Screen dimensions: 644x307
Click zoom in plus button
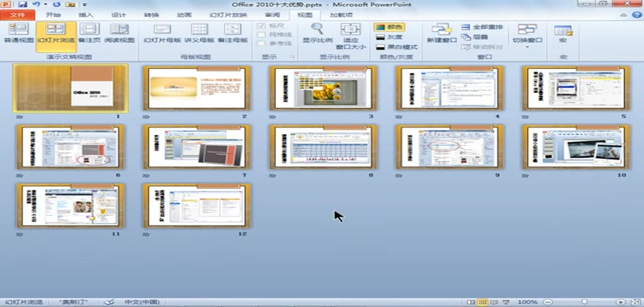(620, 302)
